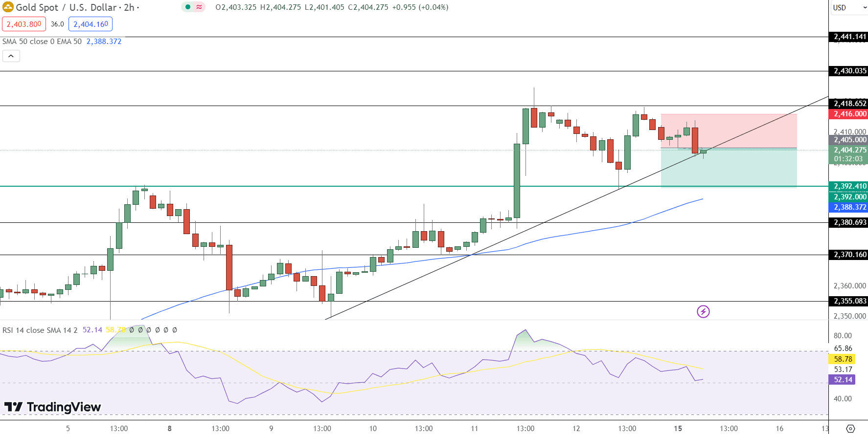The height and width of the screenshot is (434, 868).
Task: Click the date label 16 on time axis
Action: pos(779,429)
